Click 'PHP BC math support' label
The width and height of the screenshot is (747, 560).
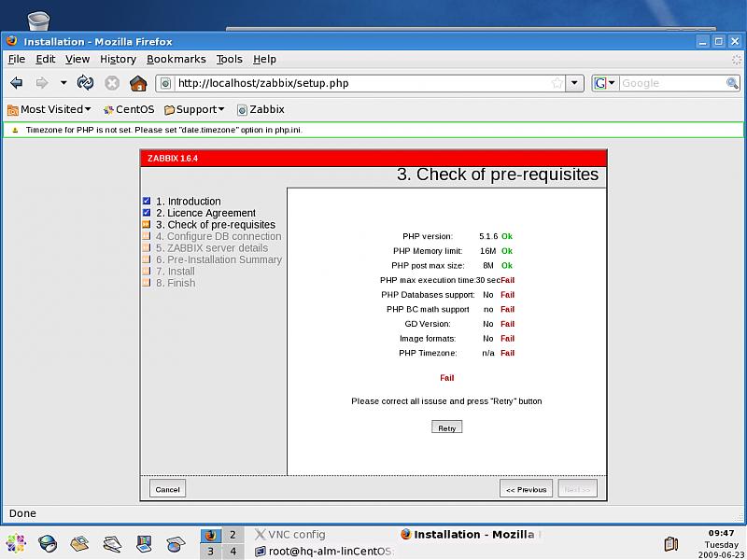[428, 310]
